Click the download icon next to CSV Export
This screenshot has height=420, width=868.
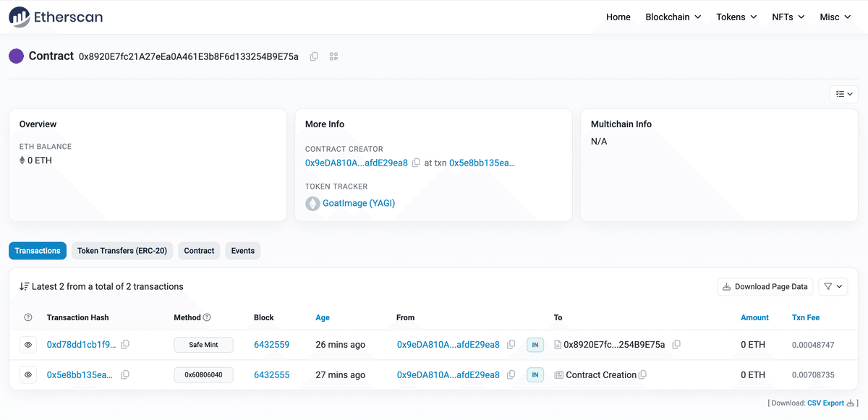851,403
